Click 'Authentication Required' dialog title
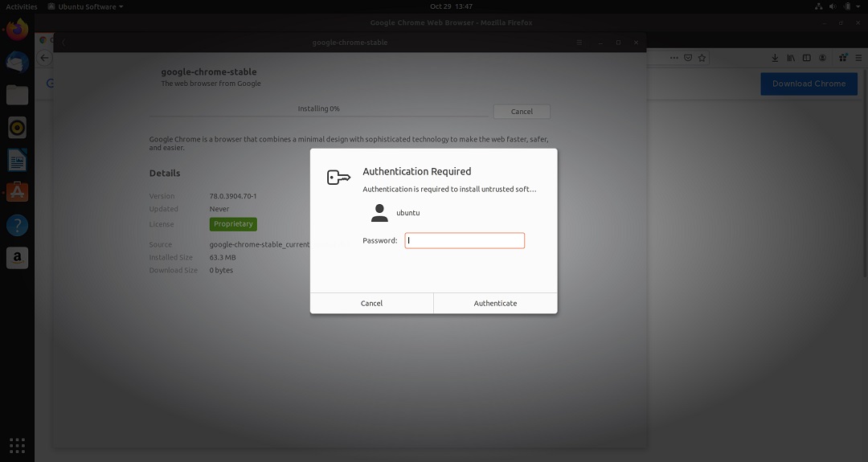The image size is (868, 462). (417, 171)
